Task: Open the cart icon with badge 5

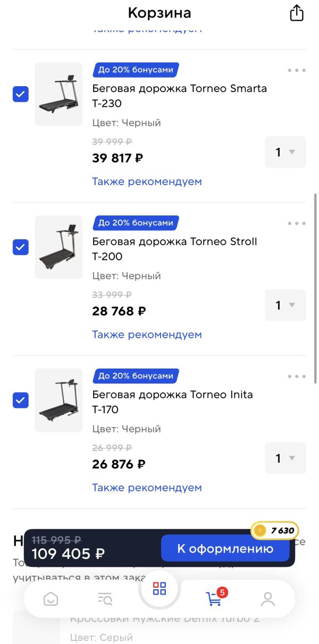Action: 214,599
